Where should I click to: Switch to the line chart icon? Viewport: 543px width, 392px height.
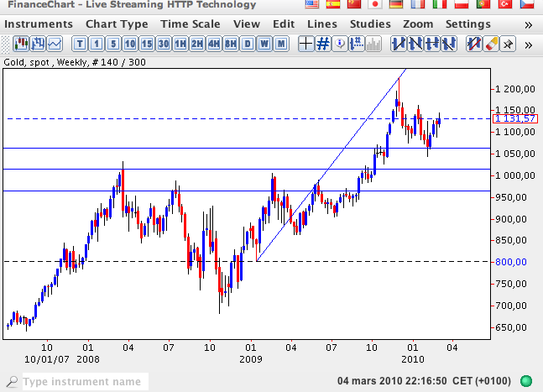(x=55, y=44)
